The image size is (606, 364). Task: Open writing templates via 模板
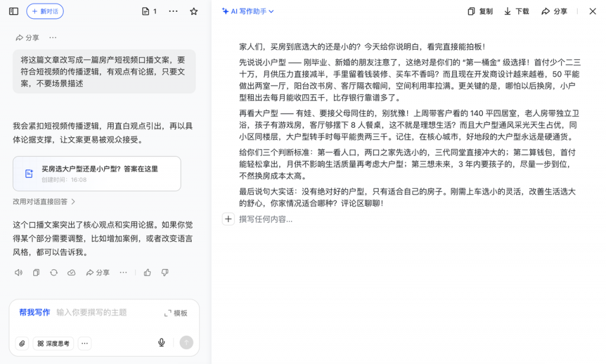(x=176, y=313)
